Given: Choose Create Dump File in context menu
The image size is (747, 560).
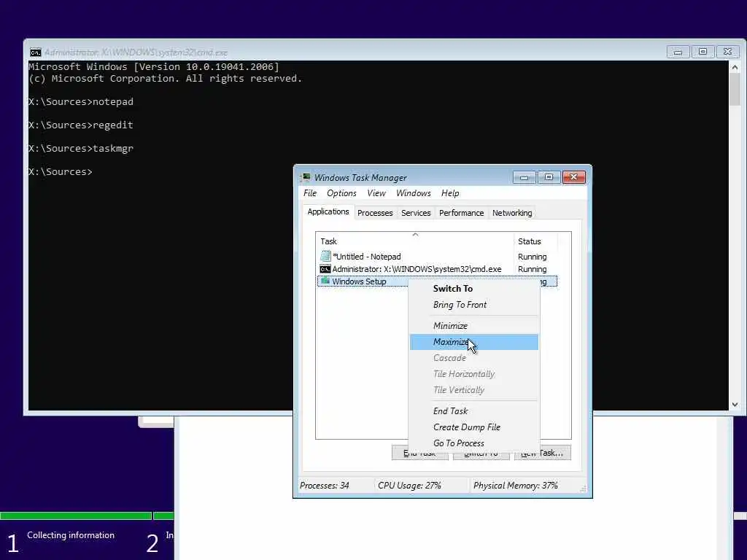Looking at the screenshot, I should tap(474, 427).
